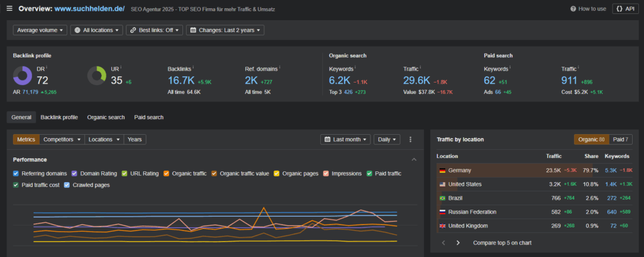The image size is (644, 257).
Task: Open the Locations dropdown in the chart panel
Action: 104,139
